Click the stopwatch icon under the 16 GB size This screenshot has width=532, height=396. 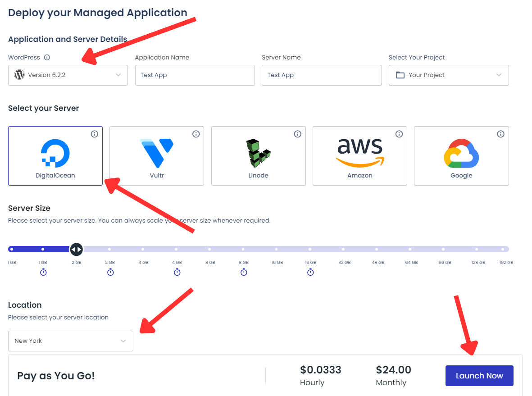(310, 272)
